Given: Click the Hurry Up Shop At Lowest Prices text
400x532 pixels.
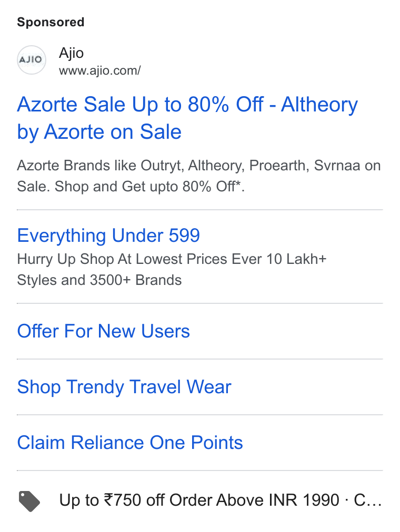Looking at the screenshot, I should [x=172, y=259].
